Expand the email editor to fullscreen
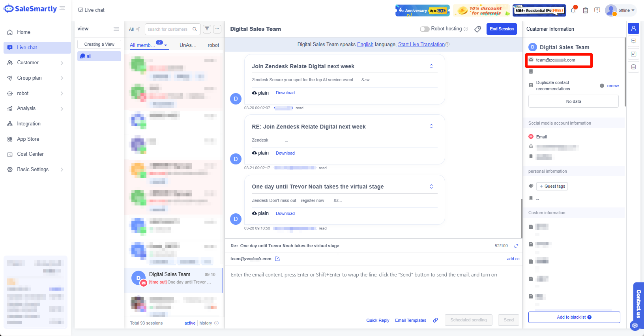This screenshot has width=644, height=336. 516,246
